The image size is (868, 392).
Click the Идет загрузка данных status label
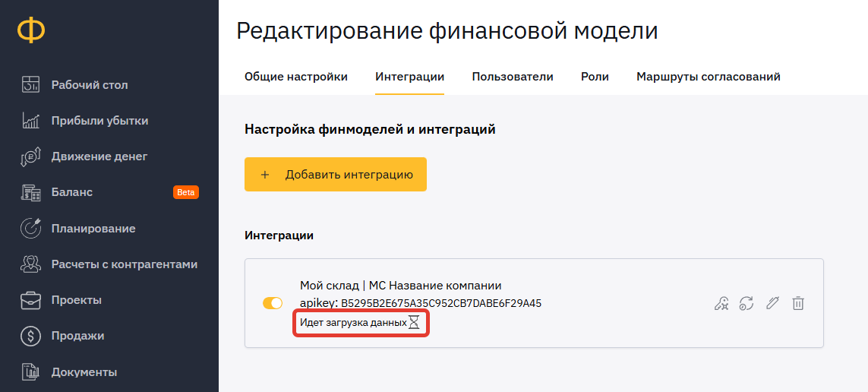(353, 322)
